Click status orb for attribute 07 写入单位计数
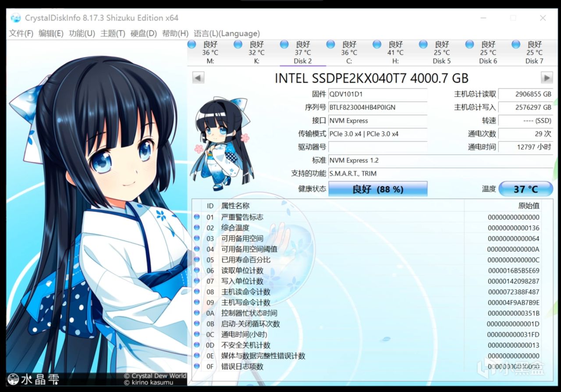 [197, 281]
